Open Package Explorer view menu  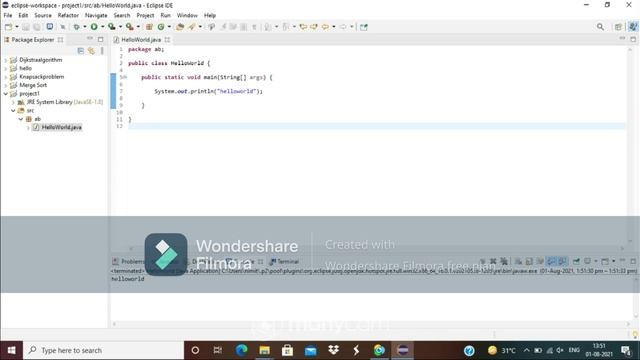click(102, 51)
